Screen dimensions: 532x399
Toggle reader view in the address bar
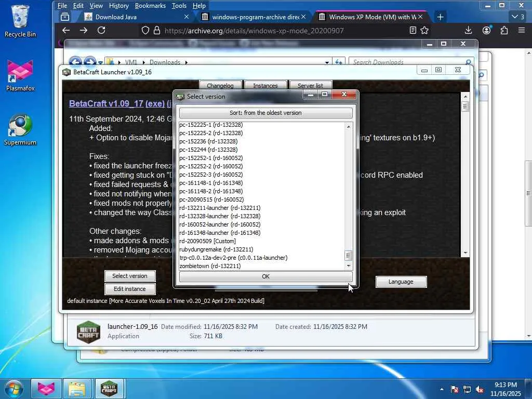click(x=413, y=31)
